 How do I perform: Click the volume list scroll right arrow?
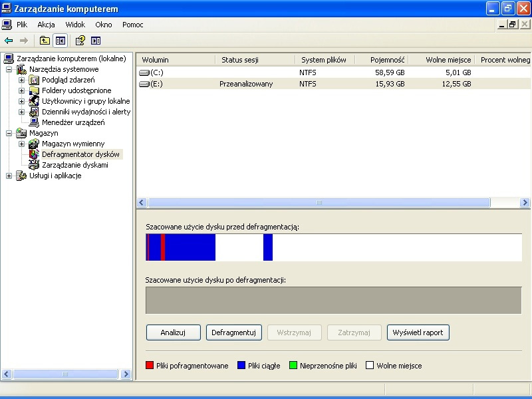point(525,203)
